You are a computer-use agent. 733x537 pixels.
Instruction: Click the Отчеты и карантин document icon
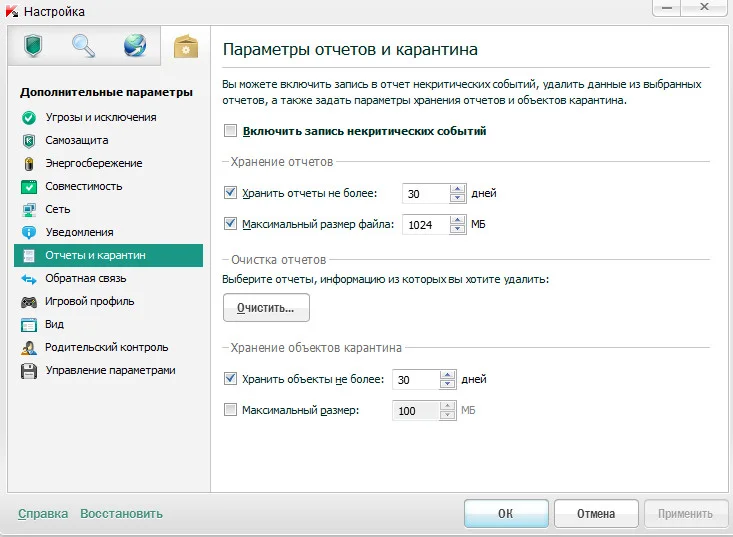tap(29, 255)
